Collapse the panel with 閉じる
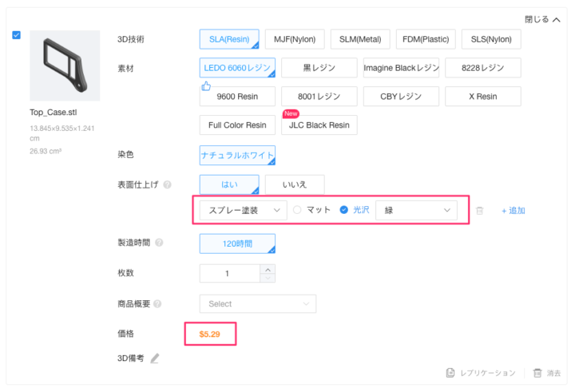Viewport: 575px width, 392px height. pos(542,20)
